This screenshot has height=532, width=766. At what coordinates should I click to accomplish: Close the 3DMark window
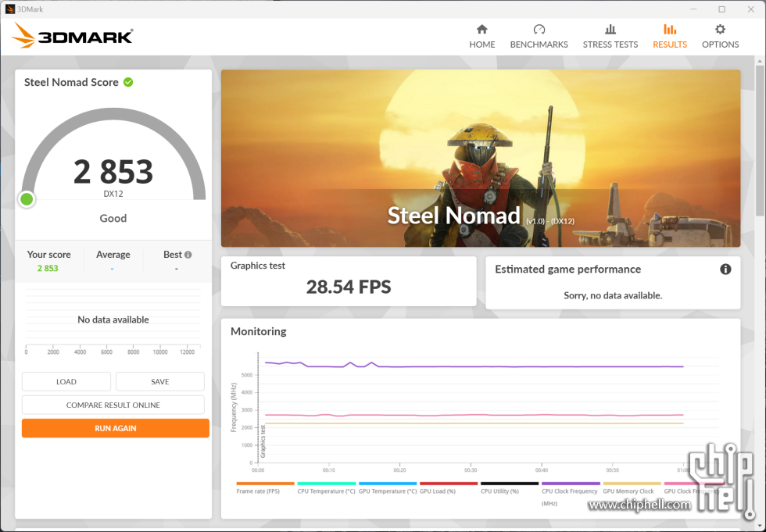coord(751,9)
